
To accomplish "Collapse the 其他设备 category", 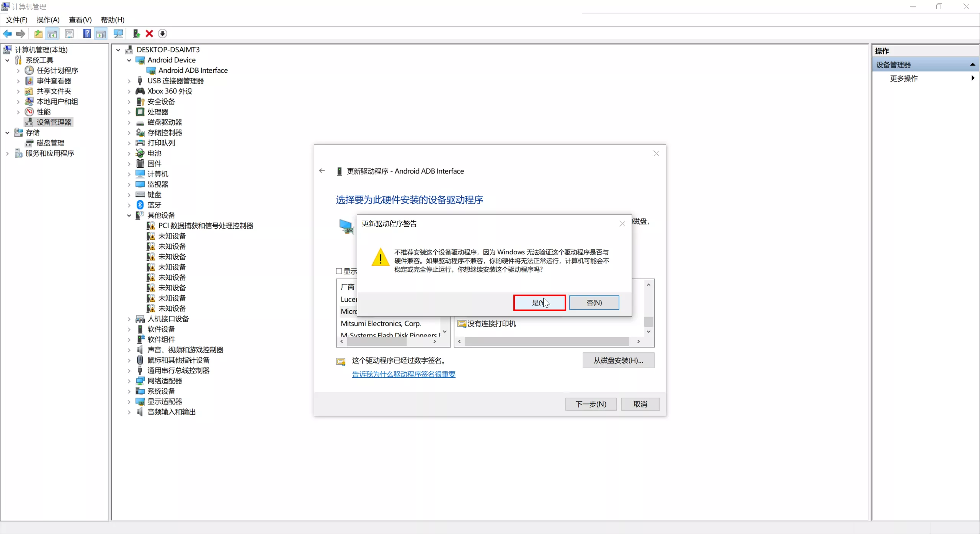I will (x=129, y=215).
